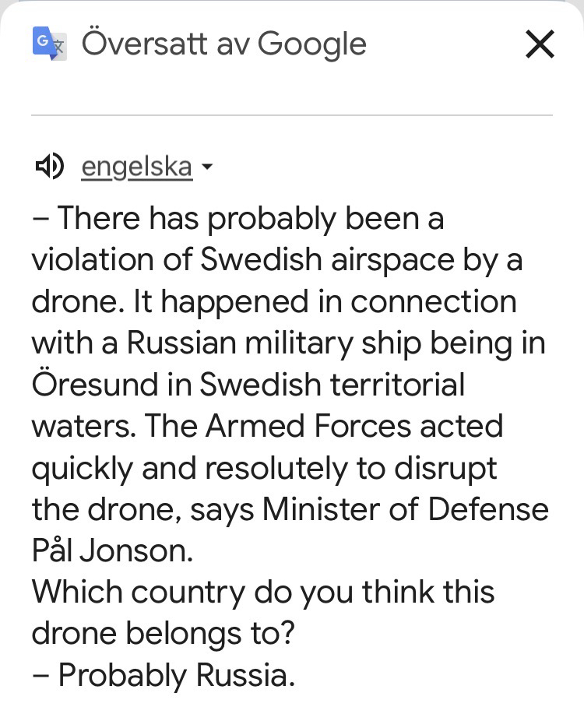This screenshot has height=728, width=584.
Task: Click the Google Translate logo icon
Action: click(48, 44)
